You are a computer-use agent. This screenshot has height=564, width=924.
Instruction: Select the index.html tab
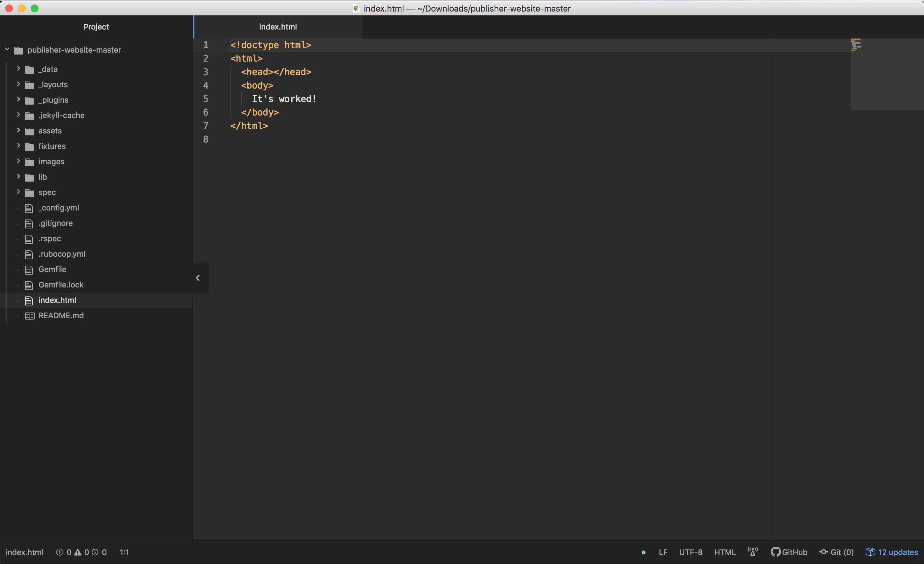[278, 26]
